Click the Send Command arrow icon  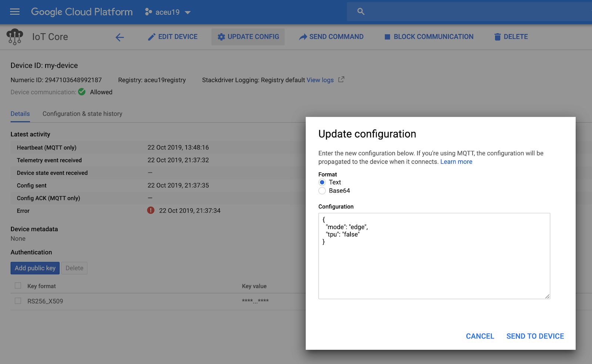click(x=303, y=37)
